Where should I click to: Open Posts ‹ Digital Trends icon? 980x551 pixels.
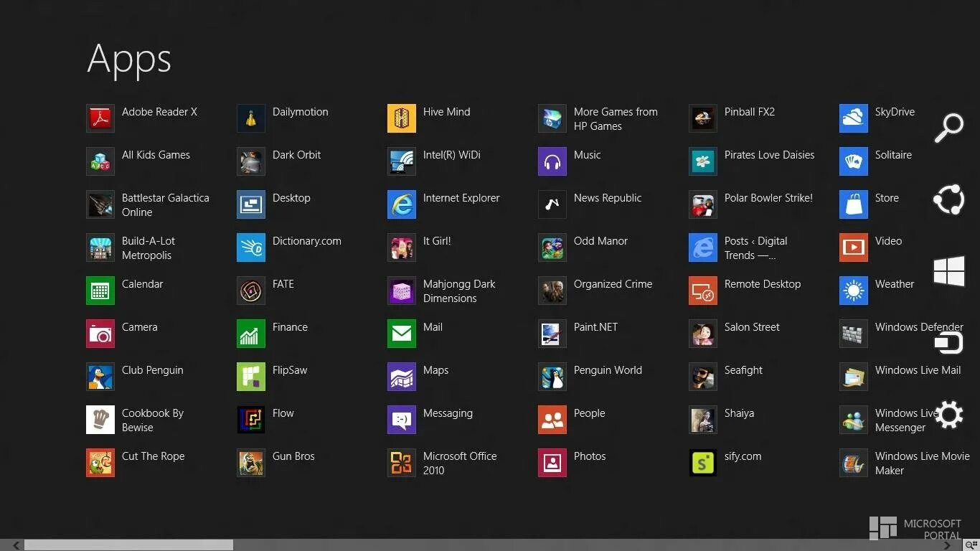pyautogui.click(x=703, y=248)
